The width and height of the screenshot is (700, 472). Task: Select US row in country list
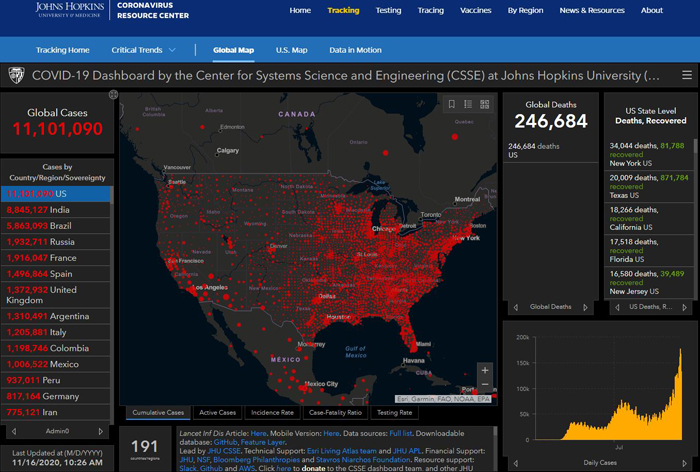point(55,194)
